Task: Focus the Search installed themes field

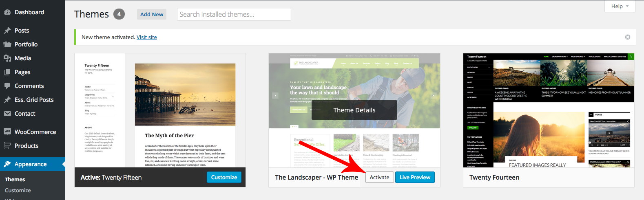Action: point(234,14)
